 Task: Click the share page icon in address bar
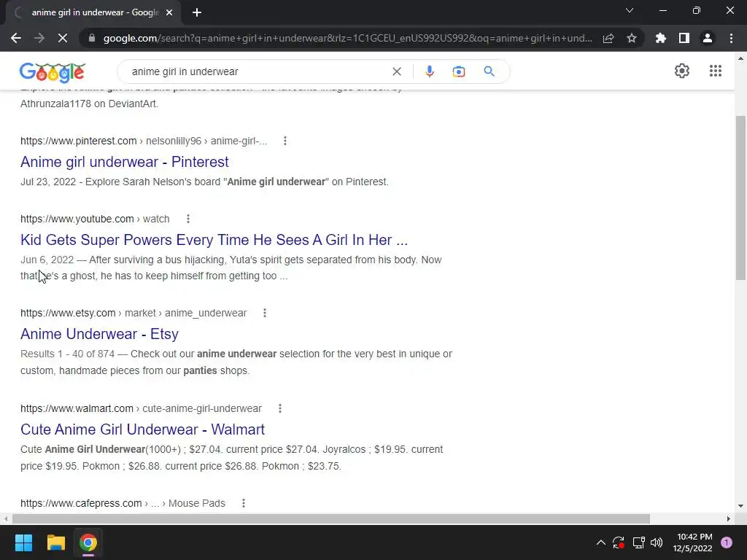click(x=608, y=38)
